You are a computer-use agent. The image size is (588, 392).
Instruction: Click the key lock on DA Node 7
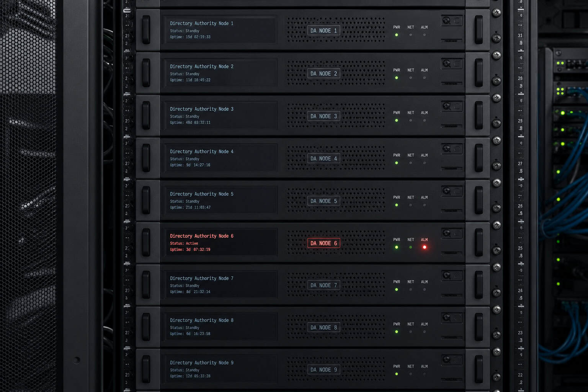tap(446, 275)
